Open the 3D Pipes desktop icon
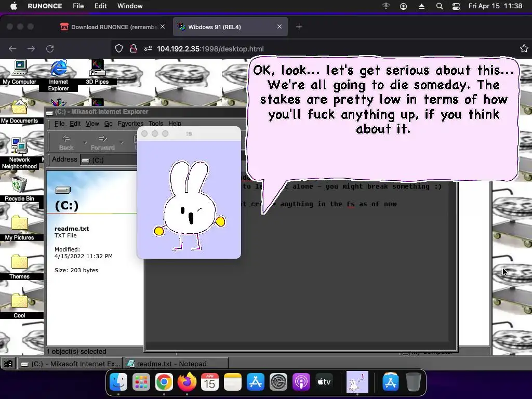532x399 pixels. pyautogui.click(x=97, y=72)
